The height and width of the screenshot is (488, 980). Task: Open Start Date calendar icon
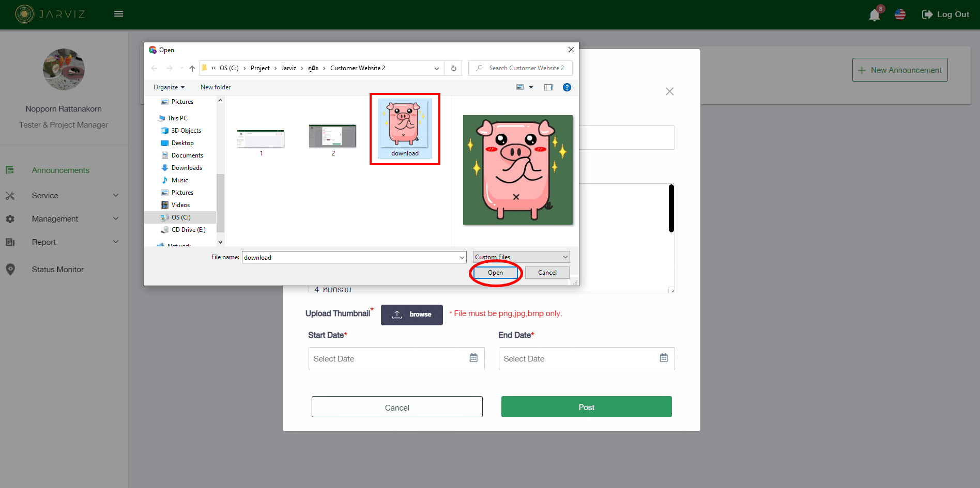tap(473, 358)
